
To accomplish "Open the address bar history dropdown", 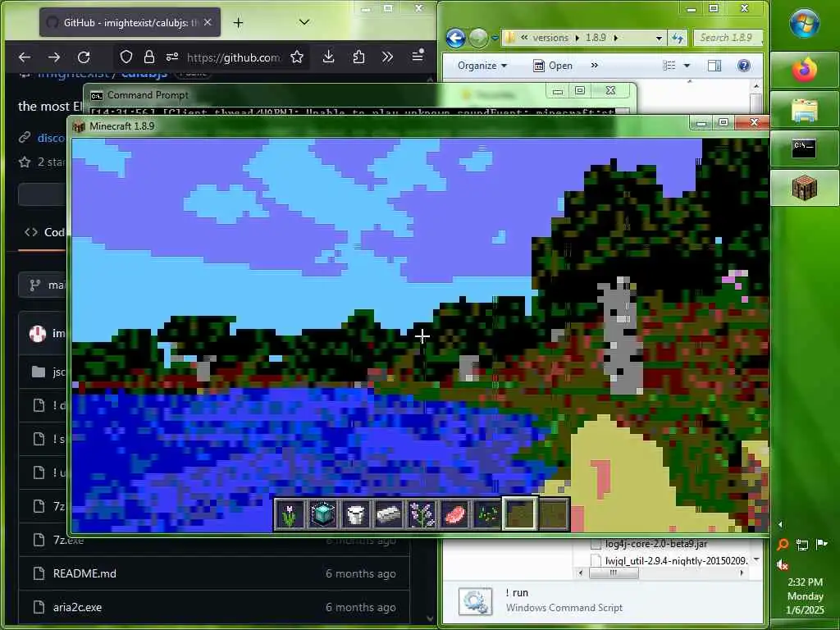I will pyautogui.click(x=659, y=38).
